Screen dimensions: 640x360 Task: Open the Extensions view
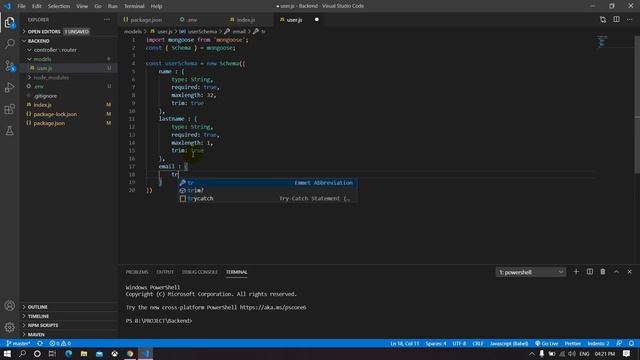pyautogui.click(x=9, y=109)
